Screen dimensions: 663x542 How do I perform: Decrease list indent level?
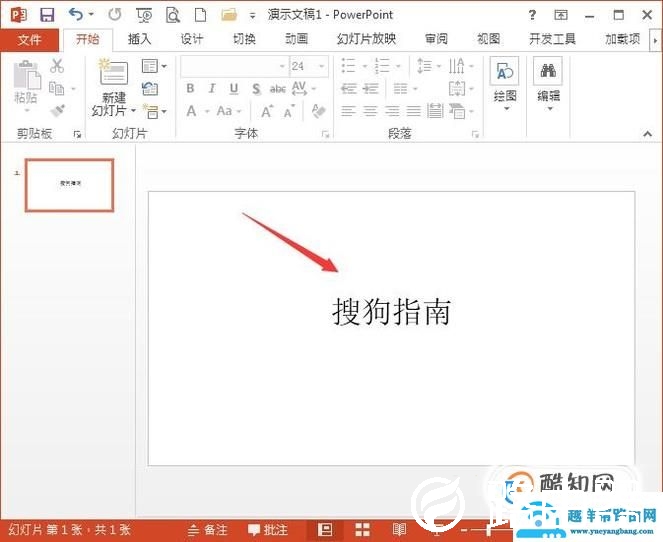pyautogui.click(x=349, y=88)
